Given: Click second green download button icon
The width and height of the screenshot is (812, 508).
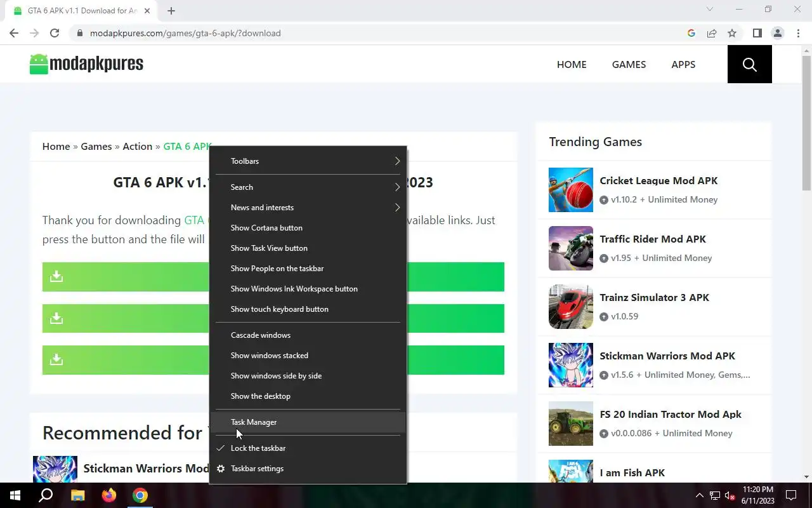Looking at the screenshot, I should 56,318.
